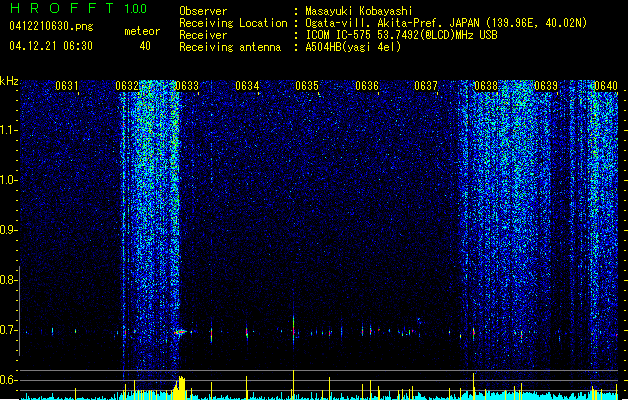Click the 0631 time marker

point(67,86)
